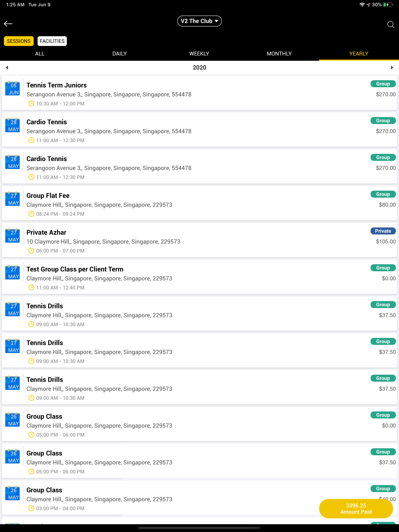Go to next year arrow

(x=392, y=68)
